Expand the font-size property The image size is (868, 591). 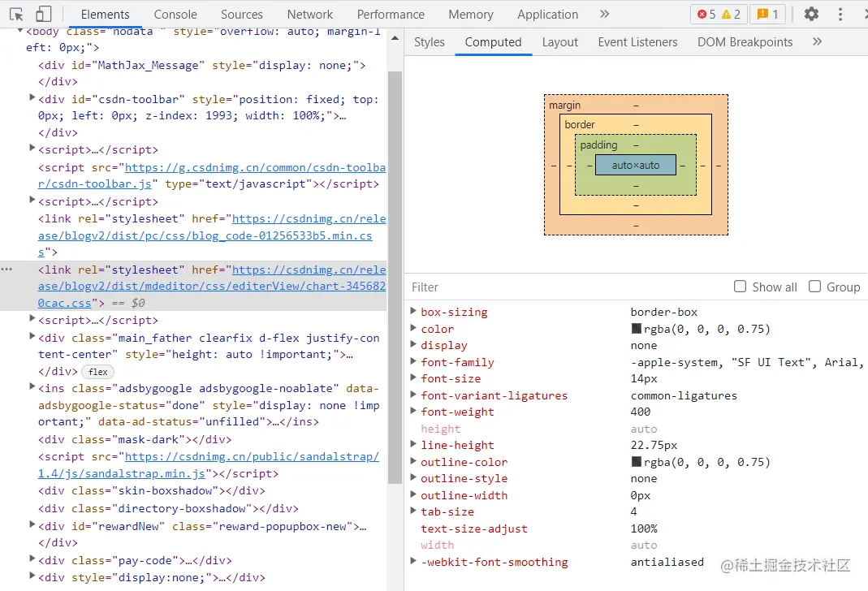tap(413, 377)
